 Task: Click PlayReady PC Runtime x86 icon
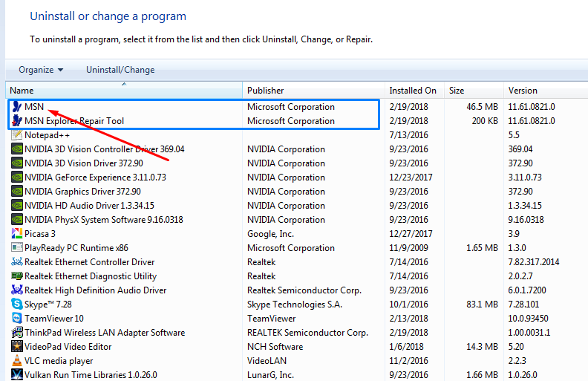(x=17, y=248)
